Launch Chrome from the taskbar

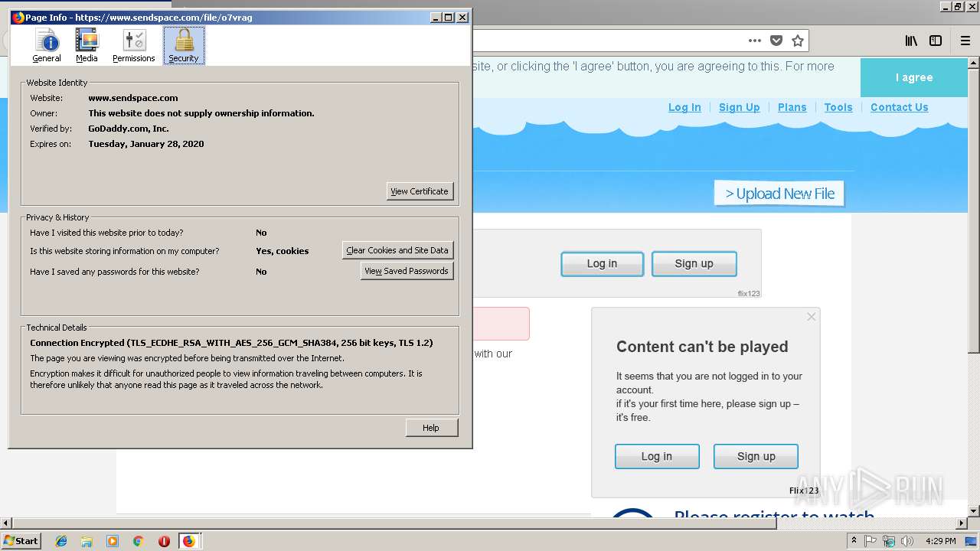[x=138, y=541]
